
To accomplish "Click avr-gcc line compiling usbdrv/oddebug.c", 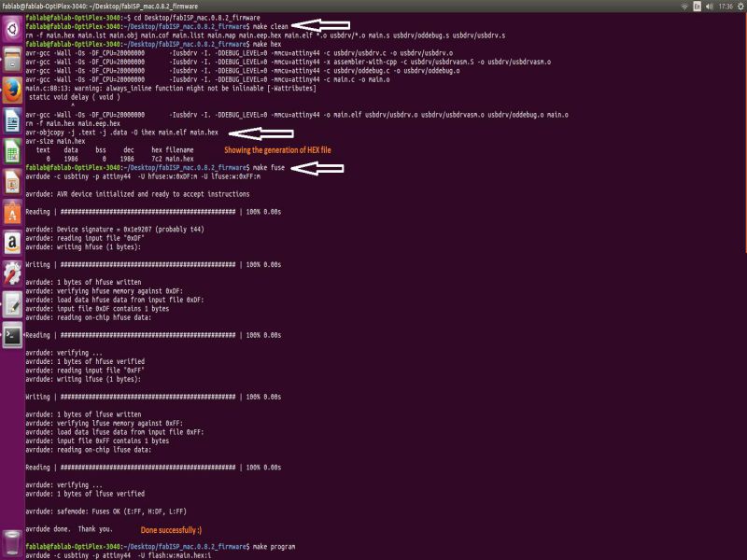I will pyautogui.click(x=243, y=71).
